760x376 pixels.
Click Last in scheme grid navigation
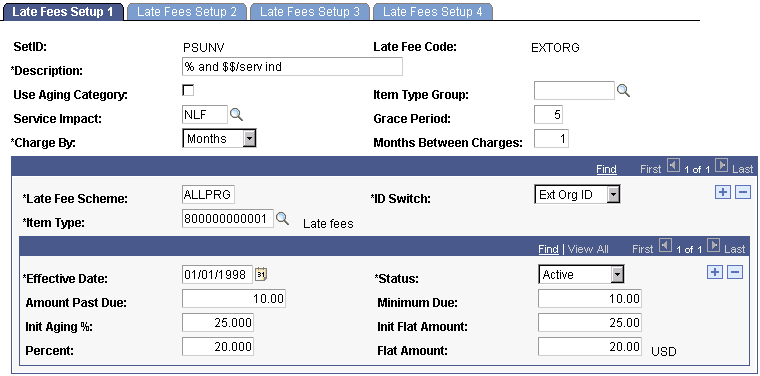point(743,169)
